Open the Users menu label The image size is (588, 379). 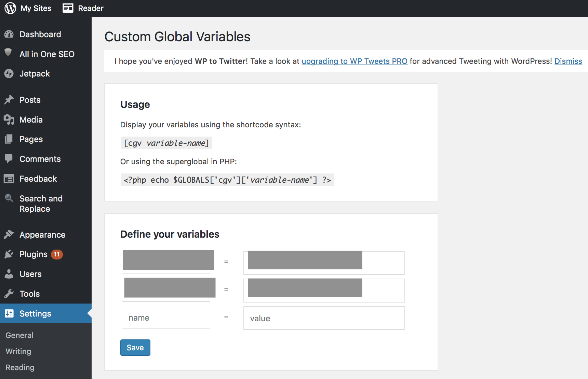pos(30,274)
